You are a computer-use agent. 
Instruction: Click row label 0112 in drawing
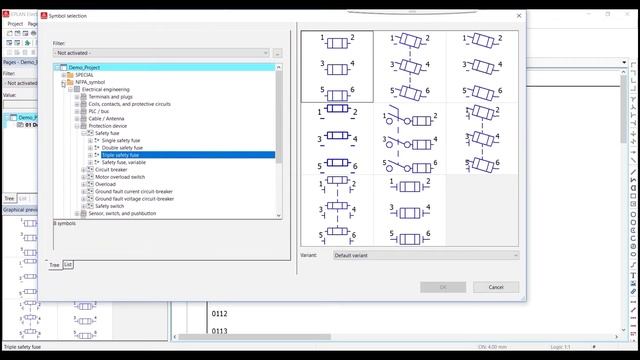[220, 314]
